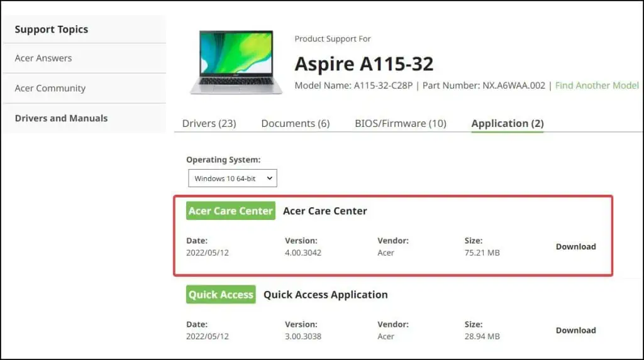The width and height of the screenshot is (644, 360).
Task: Go to Acer Community from the sidebar
Action: point(50,89)
